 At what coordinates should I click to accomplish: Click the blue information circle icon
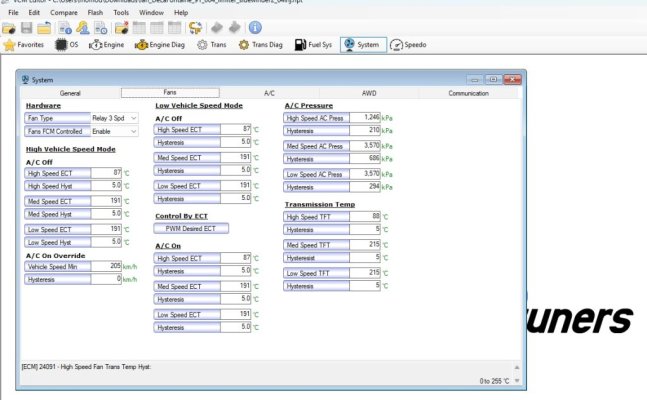point(255,28)
